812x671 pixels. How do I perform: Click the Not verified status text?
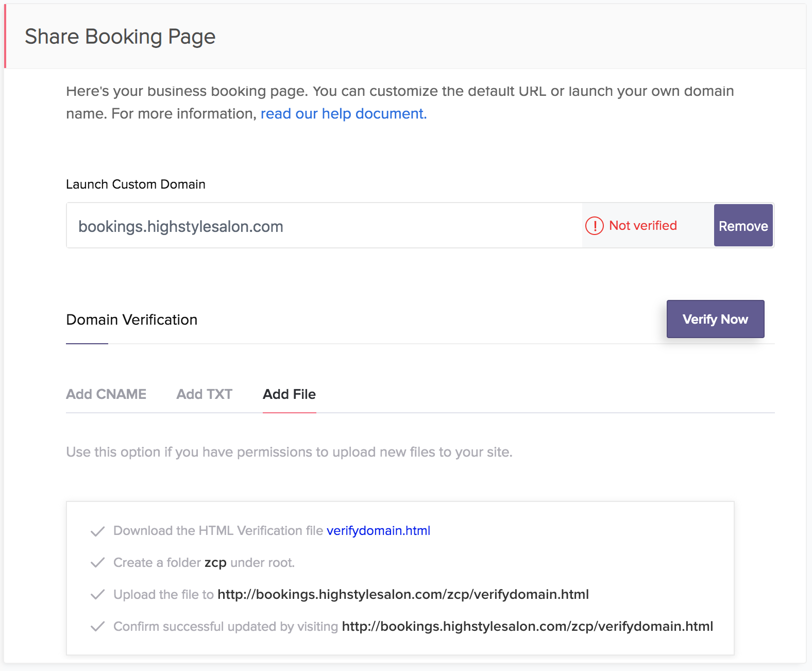tap(642, 226)
